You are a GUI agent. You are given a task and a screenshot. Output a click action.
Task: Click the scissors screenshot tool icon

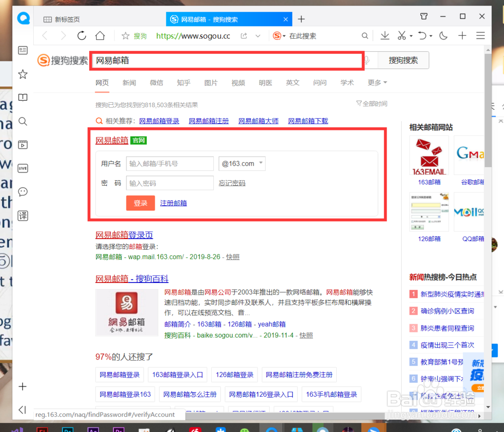click(402, 36)
